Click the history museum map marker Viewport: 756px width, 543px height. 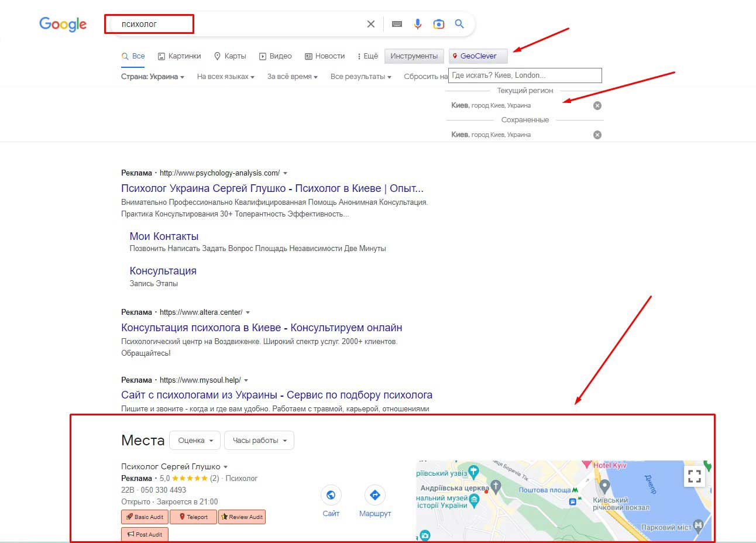pos(475,500)
